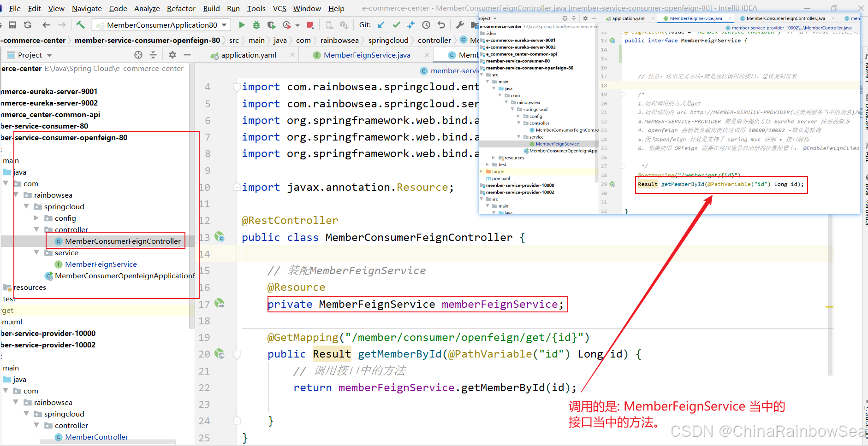Click the src breadcrumb

(x=234, y=41)
